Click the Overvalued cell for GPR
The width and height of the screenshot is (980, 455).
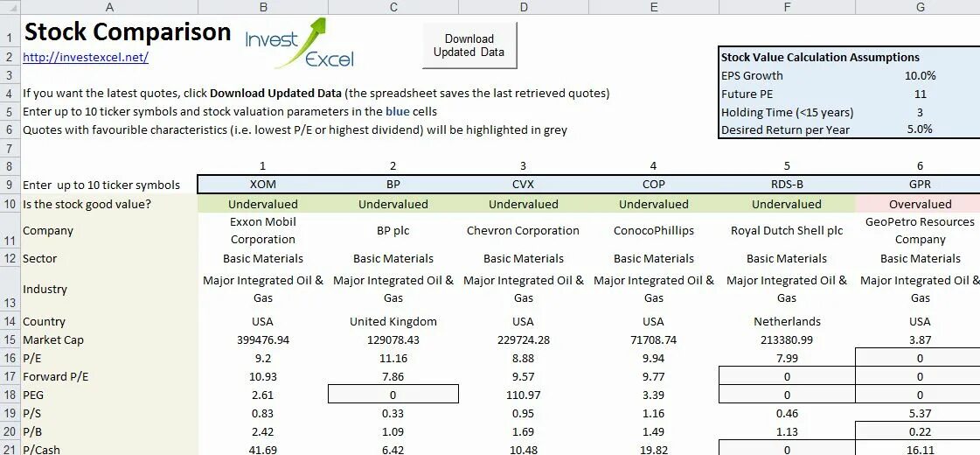tap(920, 204)
